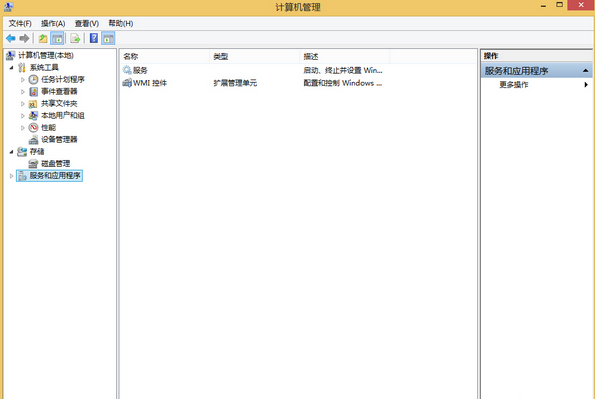This screenshot has width=595, height=399.
Task: Toggle the Show/Hide Action Pane icon
Action: 108,38
